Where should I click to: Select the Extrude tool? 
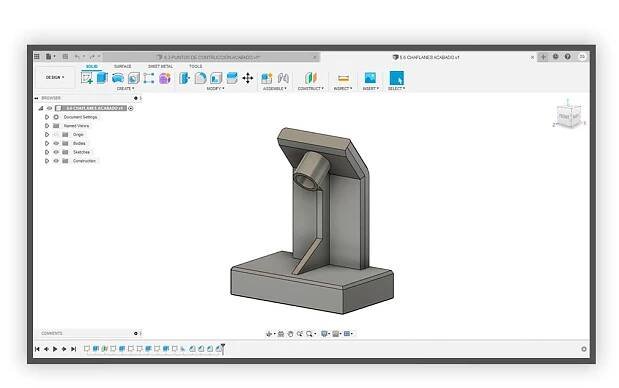[x=102, y=78]
